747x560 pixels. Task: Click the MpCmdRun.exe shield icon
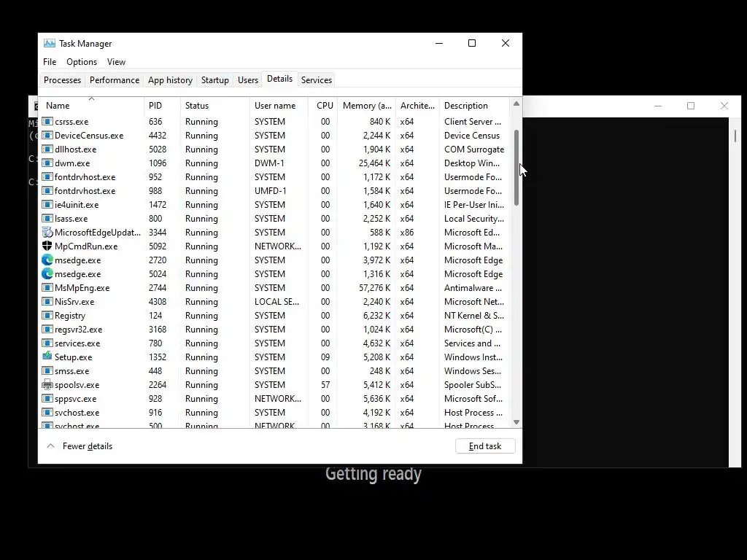[x=47, y=246]
